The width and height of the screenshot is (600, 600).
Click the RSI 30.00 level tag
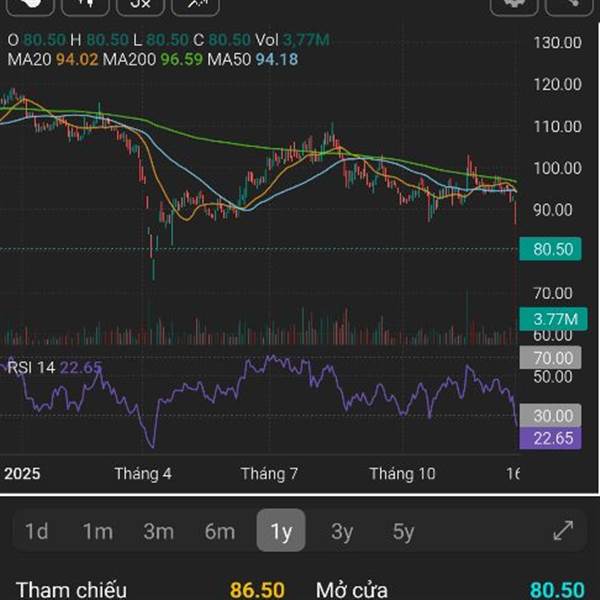pos(550,416)
